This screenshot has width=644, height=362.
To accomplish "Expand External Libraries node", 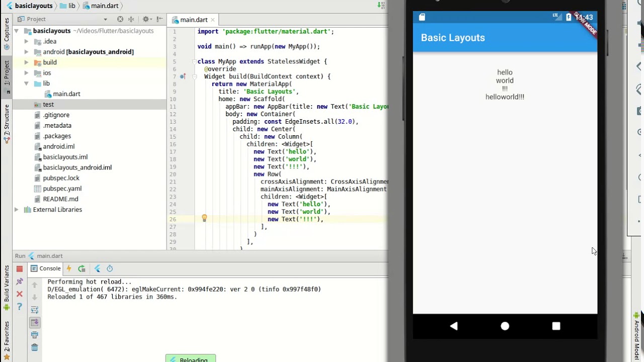I will click(17, 210).
